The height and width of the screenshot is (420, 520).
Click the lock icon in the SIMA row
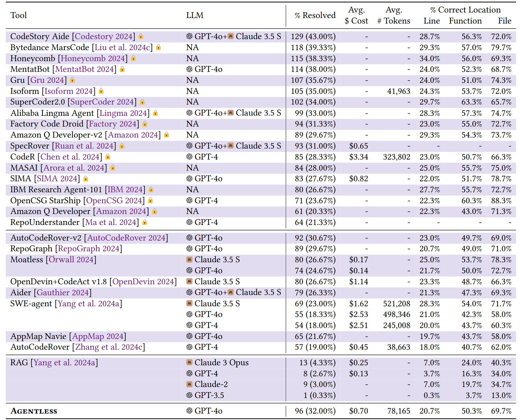(86, 179)
